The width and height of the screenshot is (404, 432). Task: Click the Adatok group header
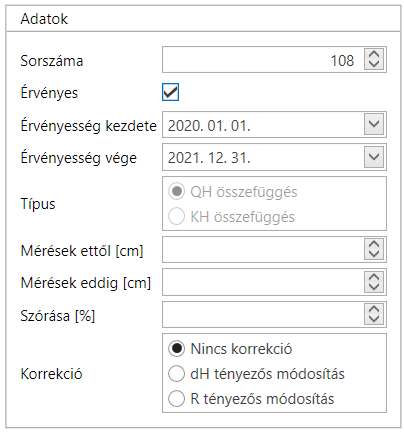(x=44, y=19)
